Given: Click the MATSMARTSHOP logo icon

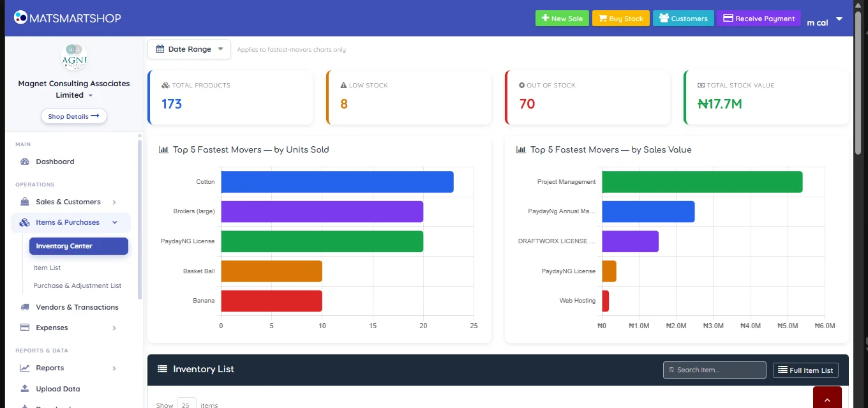Looking at the screenshot, I should [x=20, y=17].
